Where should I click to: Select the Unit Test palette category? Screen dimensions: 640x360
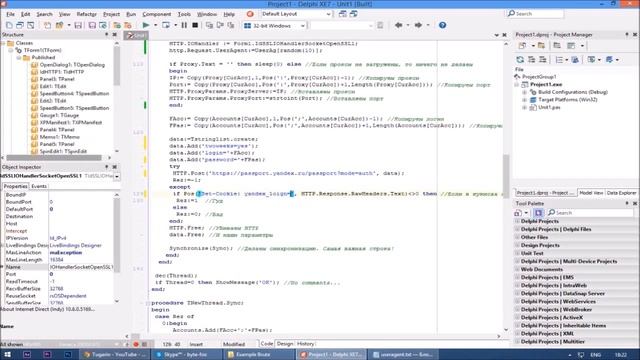(532, 253)
